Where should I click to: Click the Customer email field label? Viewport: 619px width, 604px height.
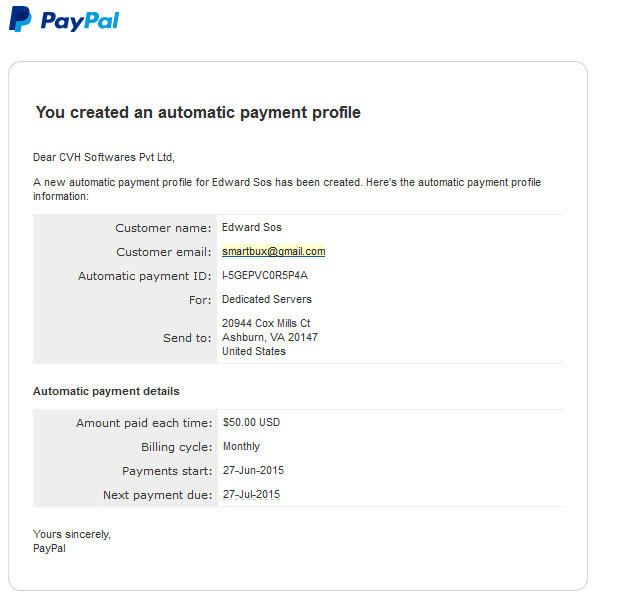[164, 252]
